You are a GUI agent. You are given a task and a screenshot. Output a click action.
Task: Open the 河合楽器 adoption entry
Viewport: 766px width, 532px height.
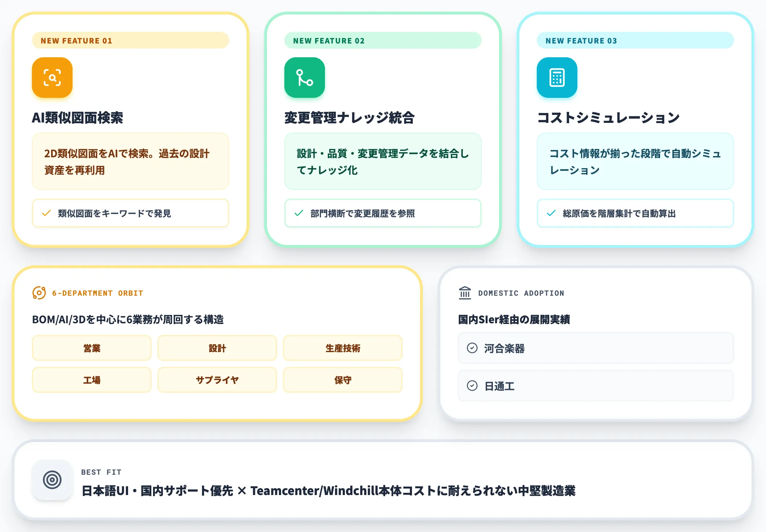click(x=596, y=348)
